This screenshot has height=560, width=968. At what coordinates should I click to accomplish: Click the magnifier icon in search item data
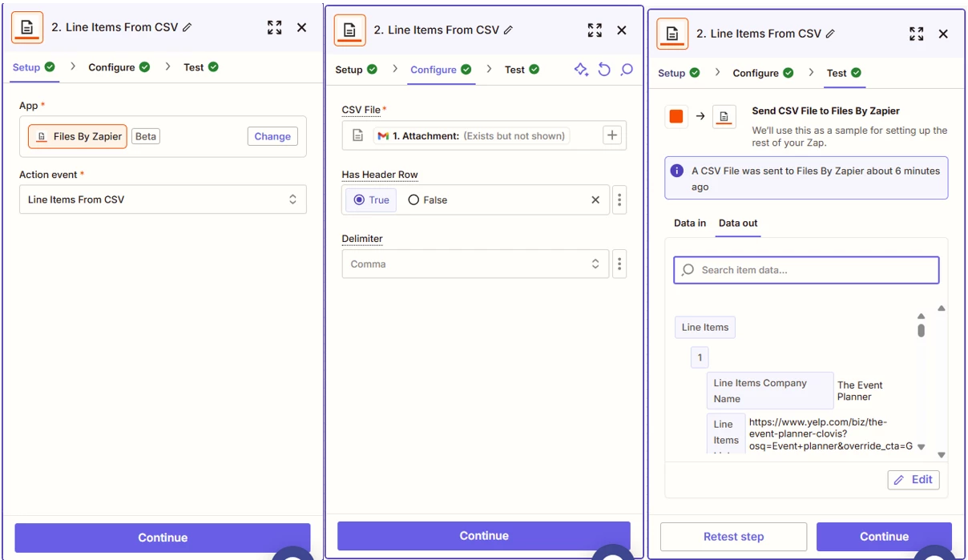[688, 270]
